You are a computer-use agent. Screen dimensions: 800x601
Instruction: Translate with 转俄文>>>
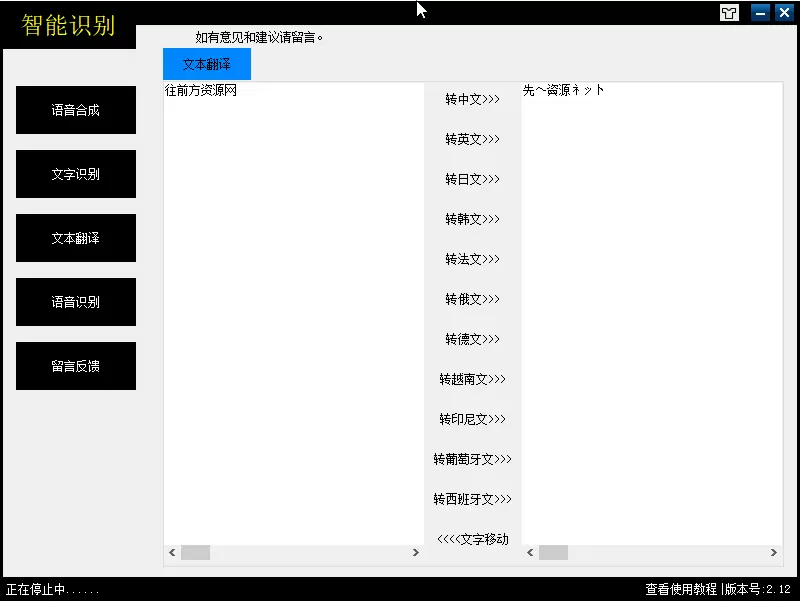coord(472,299)
